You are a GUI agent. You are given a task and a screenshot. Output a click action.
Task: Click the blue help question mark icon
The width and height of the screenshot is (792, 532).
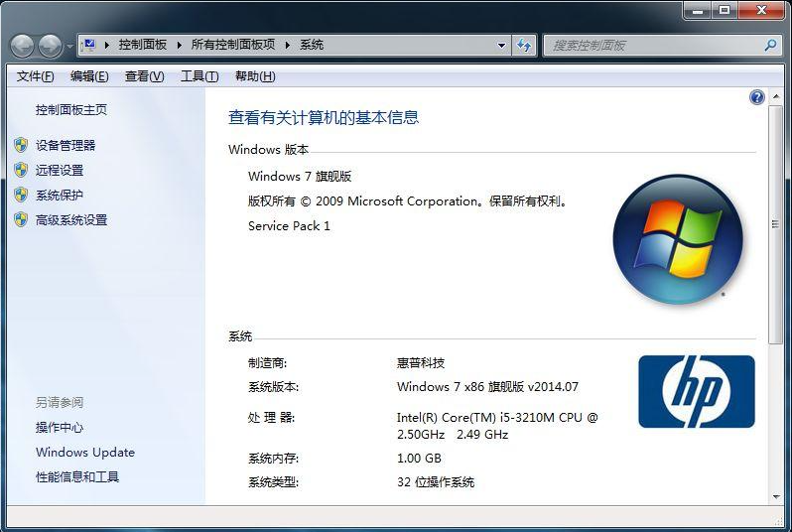(757, 97)
